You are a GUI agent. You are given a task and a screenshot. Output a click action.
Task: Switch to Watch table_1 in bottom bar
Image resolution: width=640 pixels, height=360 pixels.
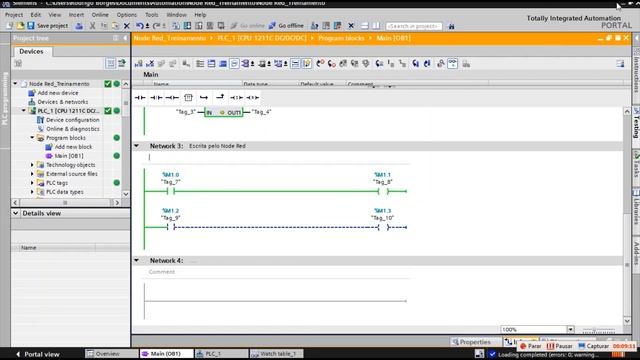276,353
